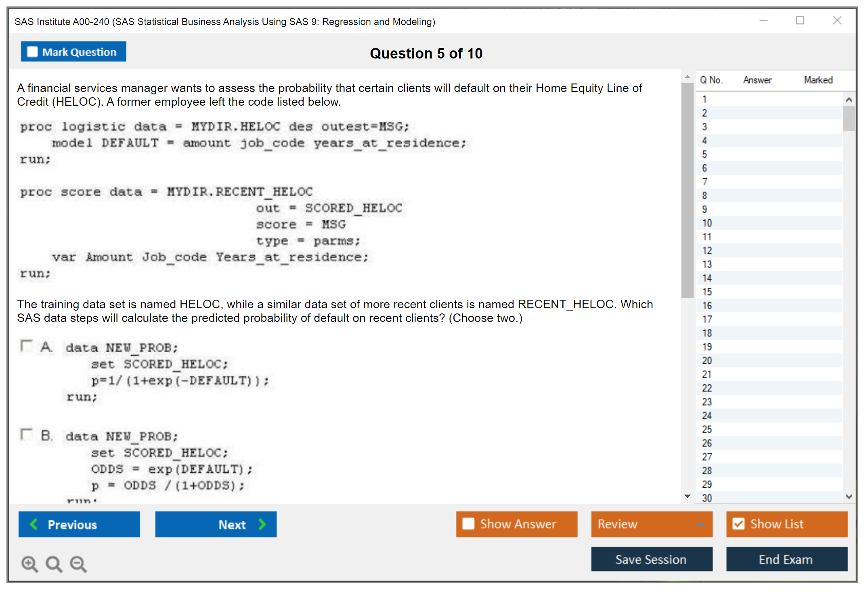This screenshot has height=593, width=868.
Task: Select answer option B checkbox
Action: tap(26, 434)
